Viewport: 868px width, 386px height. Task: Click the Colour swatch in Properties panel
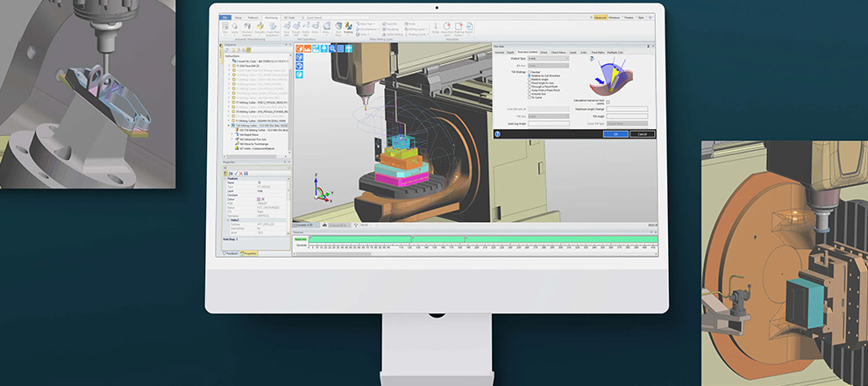tap(259, 199)
